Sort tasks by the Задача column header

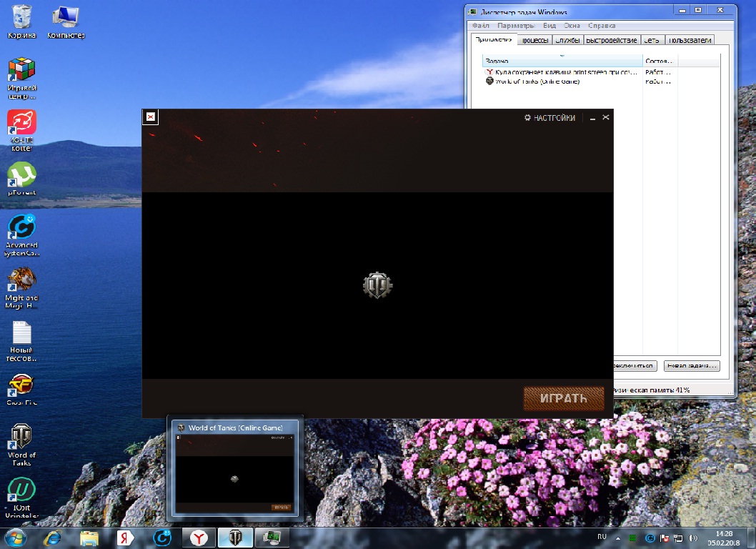[x=562, y=61]
